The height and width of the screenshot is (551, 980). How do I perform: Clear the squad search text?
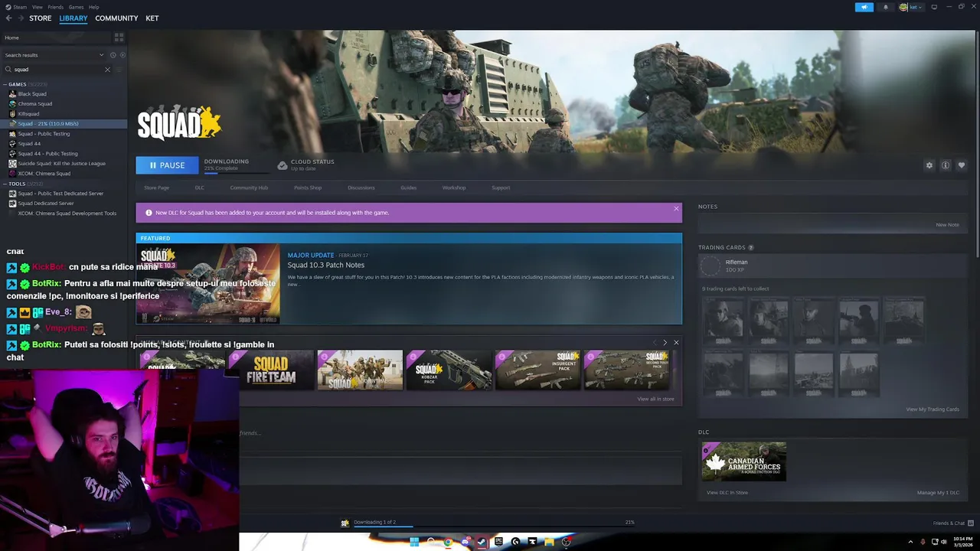[107, 70]
